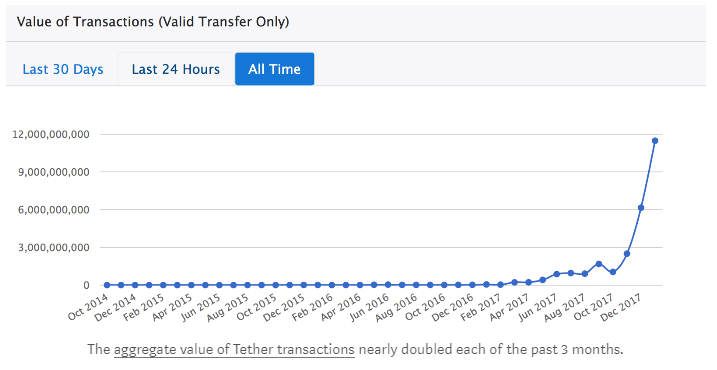Click the Oct 2014 x-axis label
Viewport: 717px width, 370px height.
click(88, 308)
